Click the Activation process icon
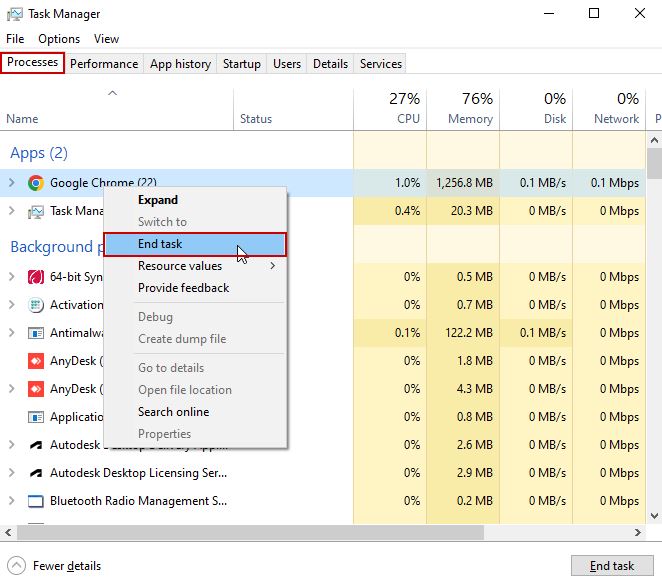This screenshot has width=662, height=585. (36, 305)
